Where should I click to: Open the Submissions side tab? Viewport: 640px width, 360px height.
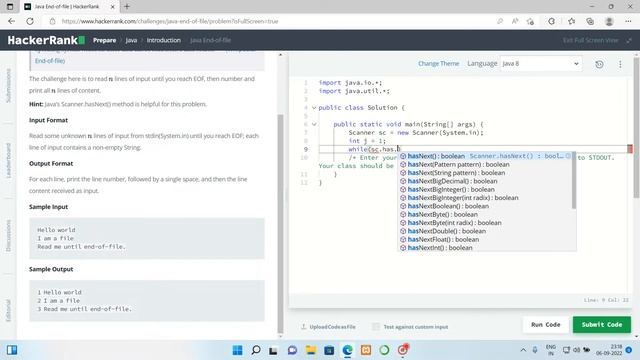(x=8, y=85)
